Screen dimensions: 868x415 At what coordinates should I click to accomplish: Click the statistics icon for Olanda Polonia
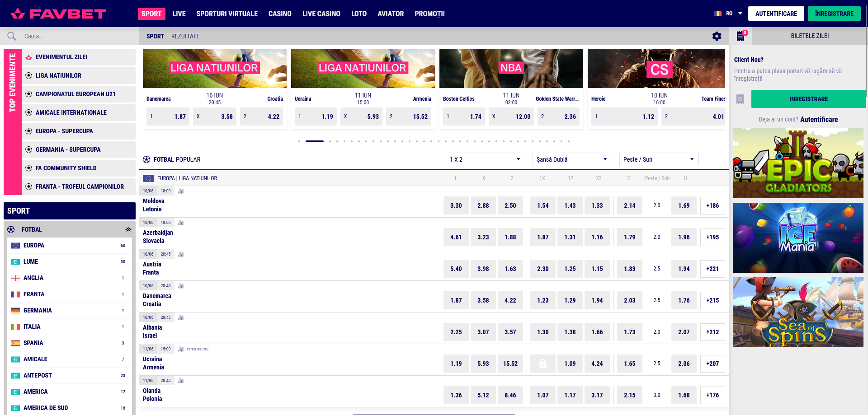tap(181, 381)
